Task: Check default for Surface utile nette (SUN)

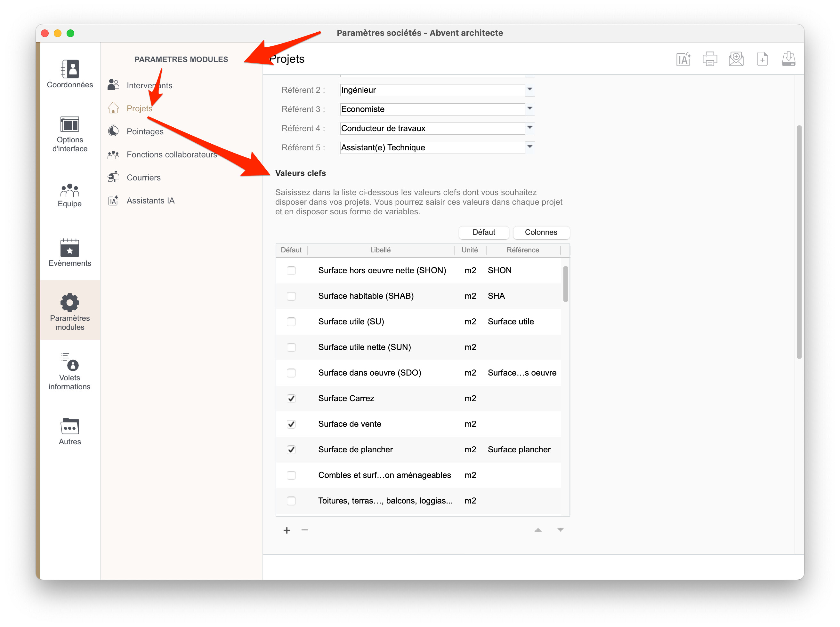Action: point(291,347)
